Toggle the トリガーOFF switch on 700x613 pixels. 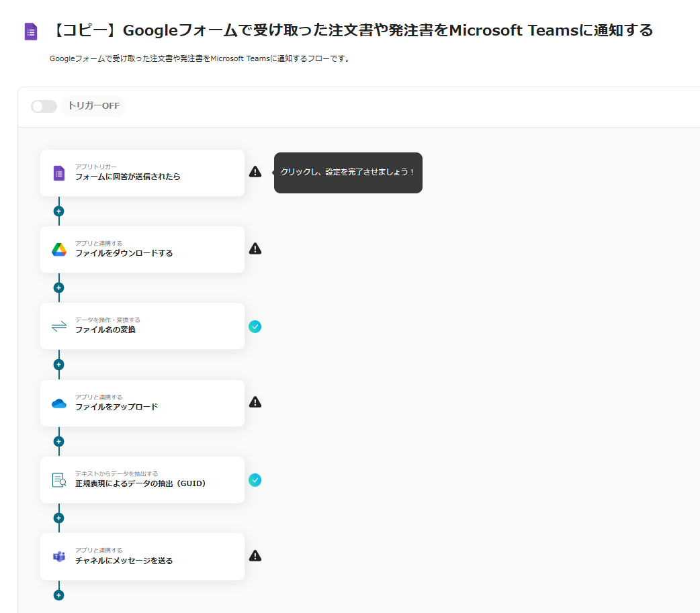[44, 106]
